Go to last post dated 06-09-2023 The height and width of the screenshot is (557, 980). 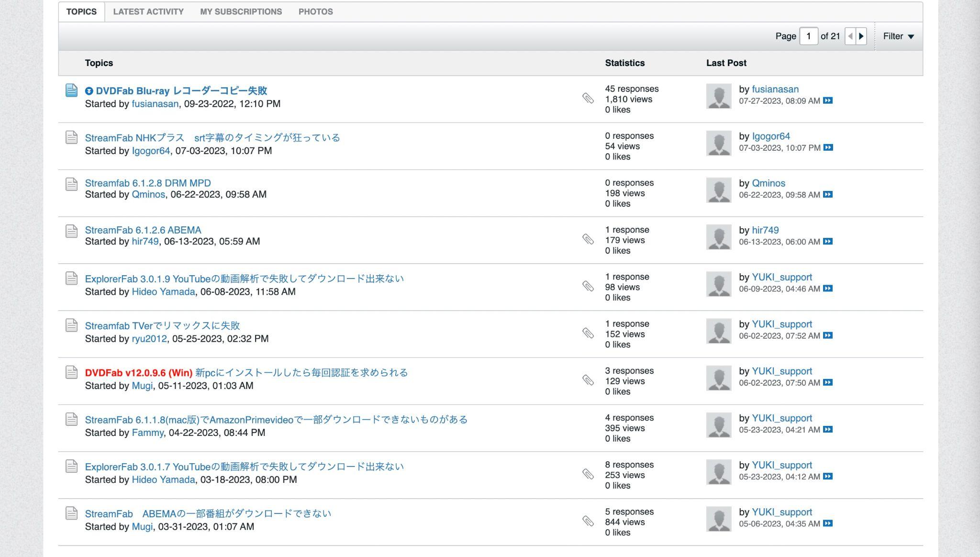click(x=828, y=288)
